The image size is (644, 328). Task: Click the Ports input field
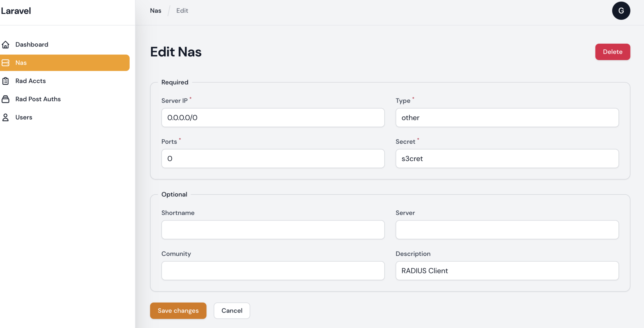(273, 158)
